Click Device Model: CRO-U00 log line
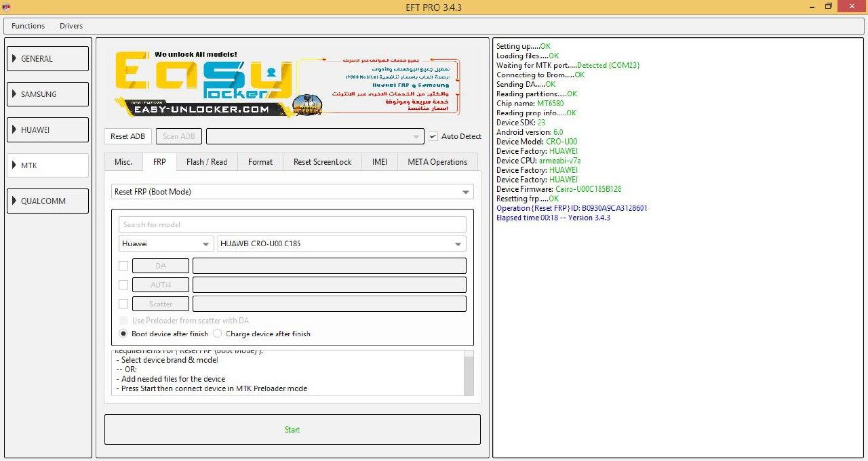The height and width of the screenshot is (461, 868). (536, 142)
